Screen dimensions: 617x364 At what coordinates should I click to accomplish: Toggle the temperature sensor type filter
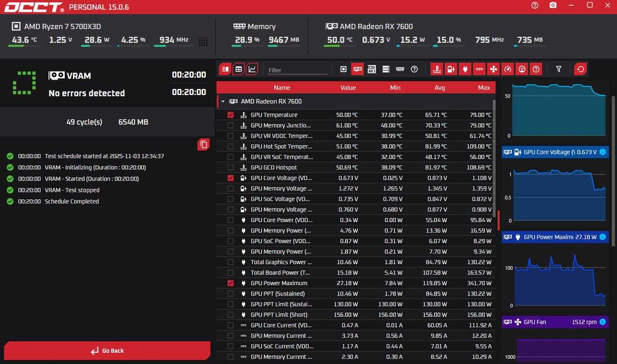437,69
